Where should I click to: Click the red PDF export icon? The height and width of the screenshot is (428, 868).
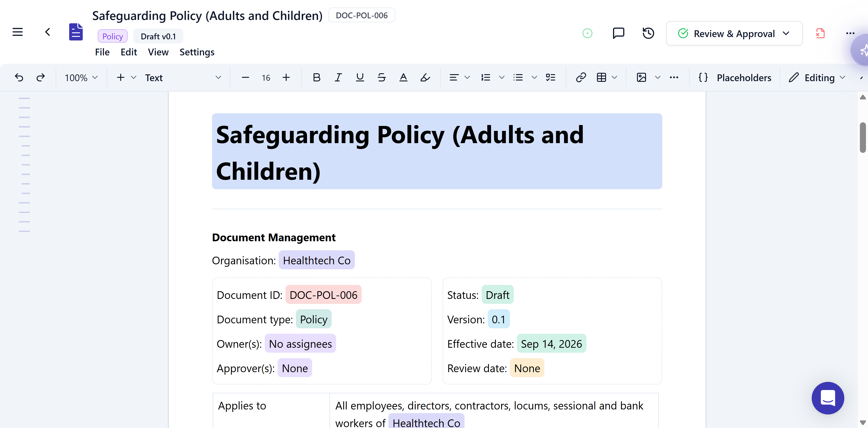click(820, 33)
